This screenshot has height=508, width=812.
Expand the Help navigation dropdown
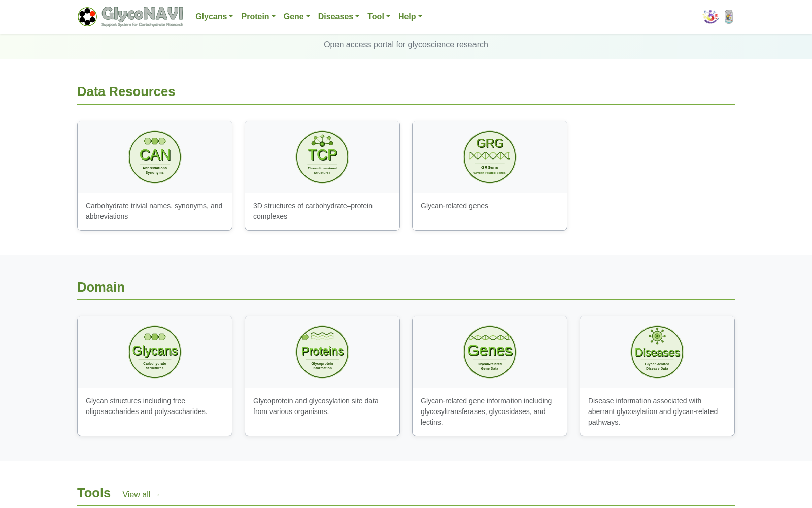(410, 17)
